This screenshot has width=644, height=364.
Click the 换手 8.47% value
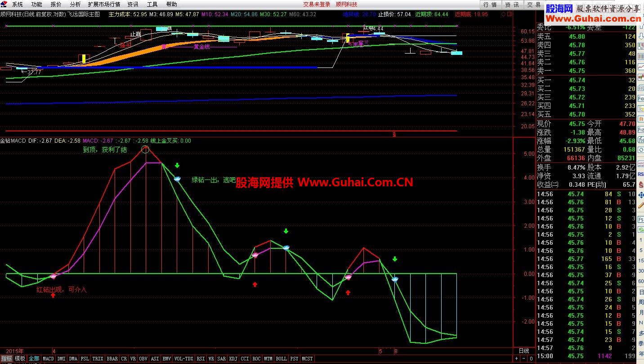click(x=576, y=167)
